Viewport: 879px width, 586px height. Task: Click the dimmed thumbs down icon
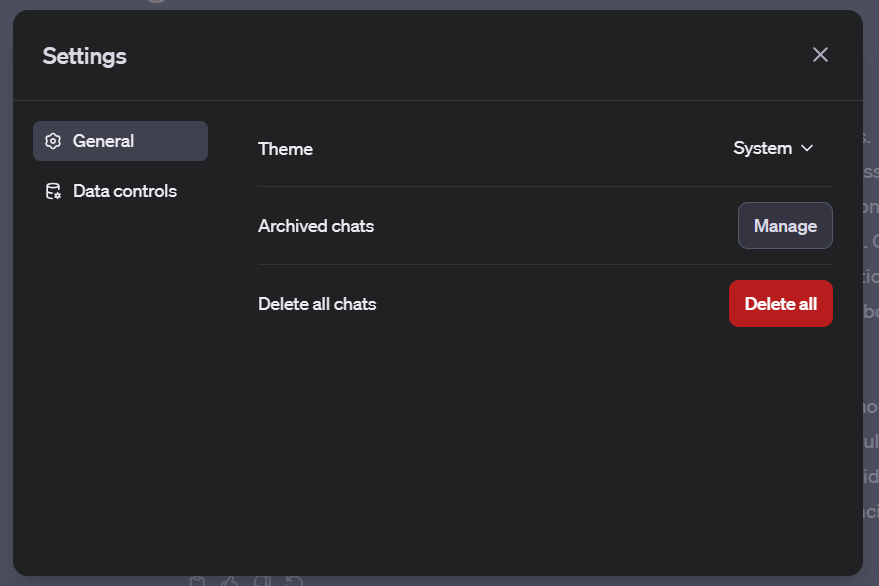(262, 581)
